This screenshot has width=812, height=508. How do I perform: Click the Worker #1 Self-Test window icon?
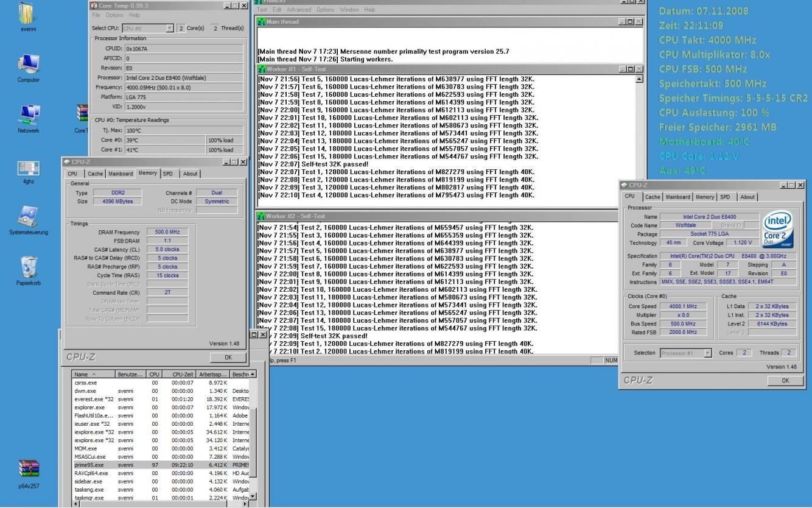(x=261, y=69)
